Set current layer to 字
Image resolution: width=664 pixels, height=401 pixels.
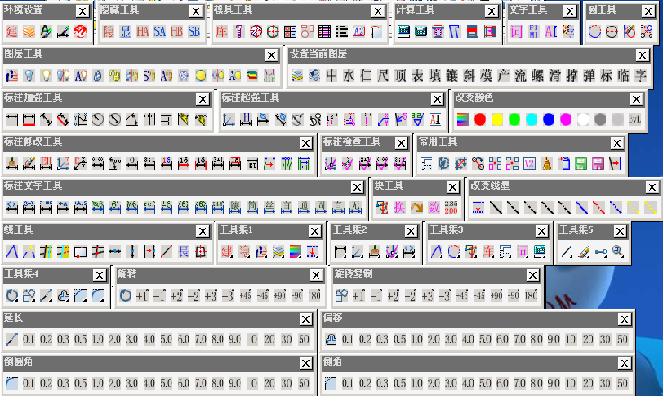pos(641,76)
